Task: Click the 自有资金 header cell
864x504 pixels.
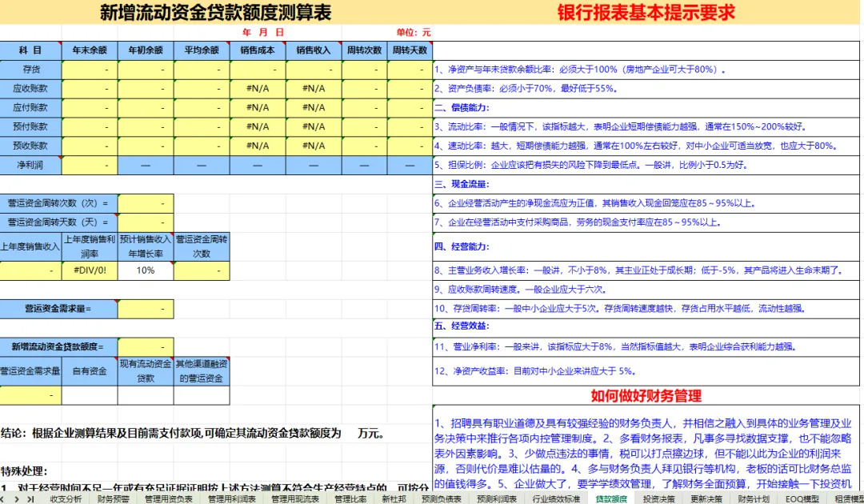Action: [x=90, y=371]
